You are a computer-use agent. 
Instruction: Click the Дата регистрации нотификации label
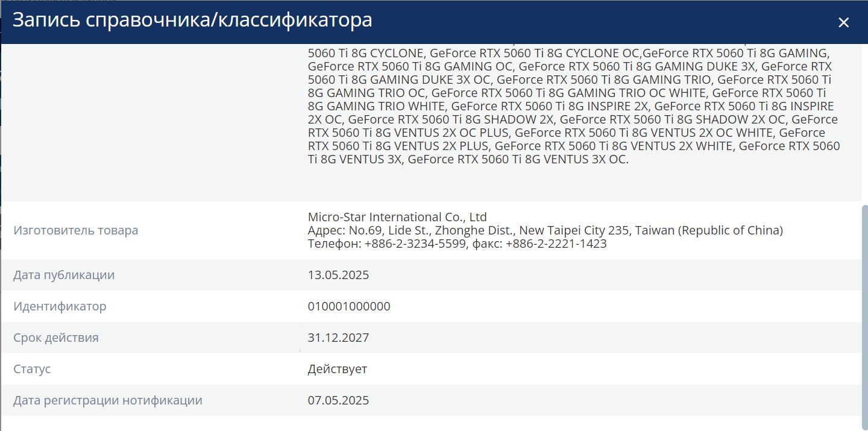coord(108,400)
